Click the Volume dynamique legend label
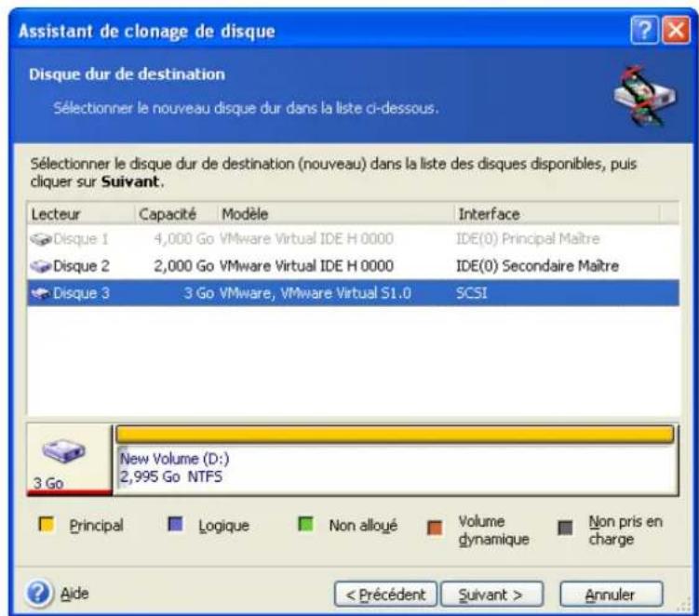Viewport: 699px width, 616px height. (x=493, y=530)
